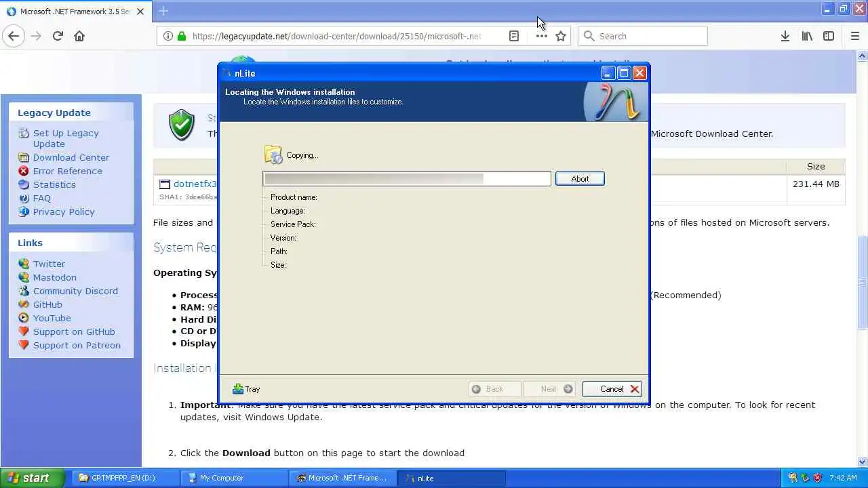The image size is (868, 488).
Task: Click the Copying folder icon
Action: 273,155
